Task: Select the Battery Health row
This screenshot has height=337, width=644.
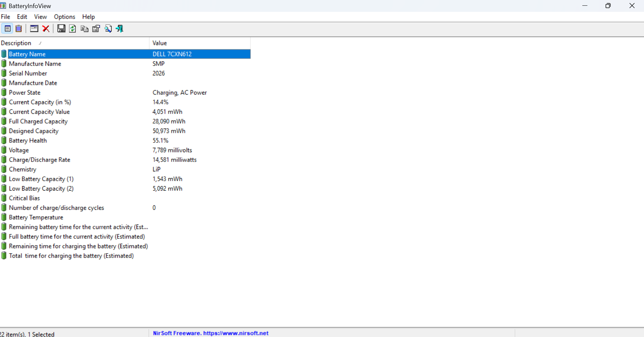Action: click(x=28, y=141)
